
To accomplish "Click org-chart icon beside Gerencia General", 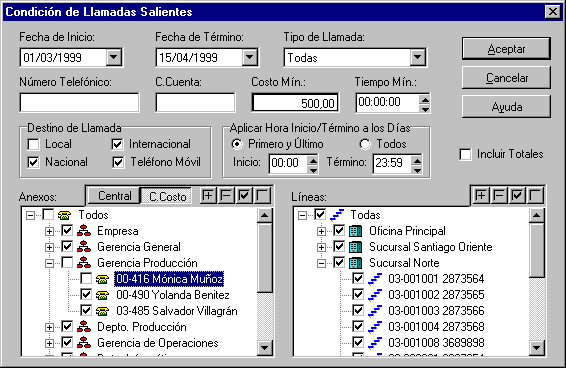I will 83,247.
